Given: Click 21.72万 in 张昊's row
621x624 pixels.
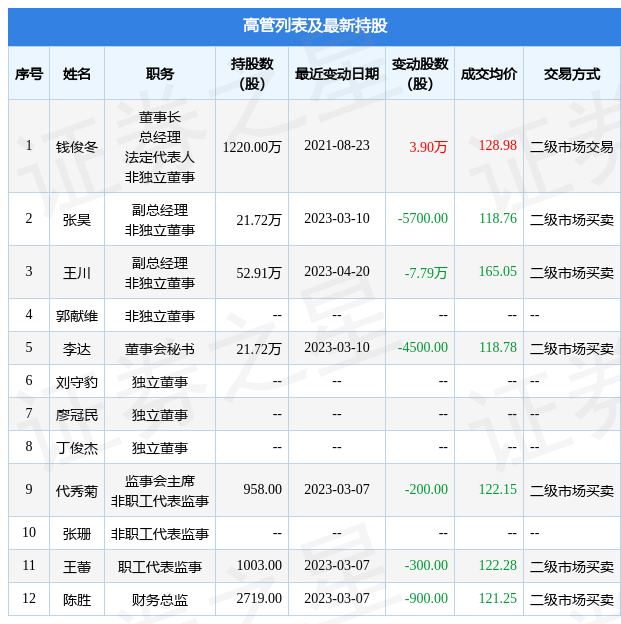Looking at the screenshot, I should click(259, 220).
